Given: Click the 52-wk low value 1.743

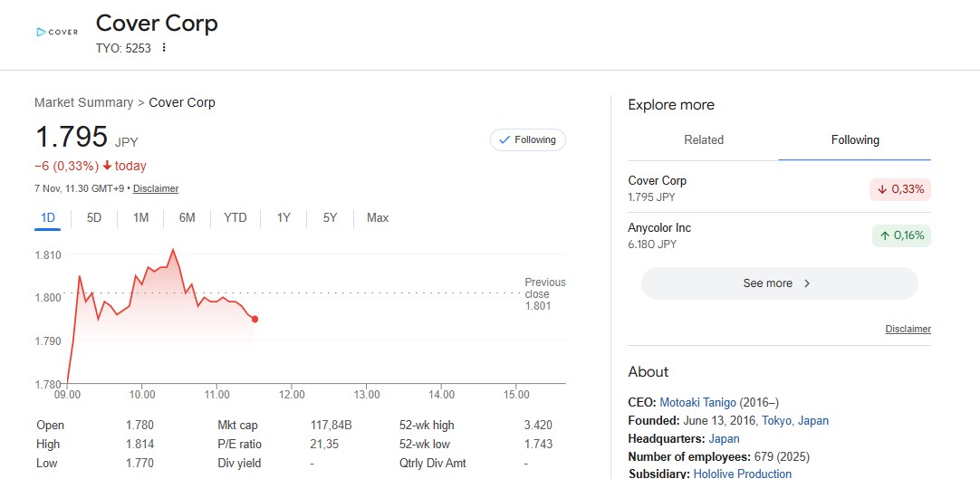Looking at the screenshot, I should pyautogui.click(x=538, y=444).
